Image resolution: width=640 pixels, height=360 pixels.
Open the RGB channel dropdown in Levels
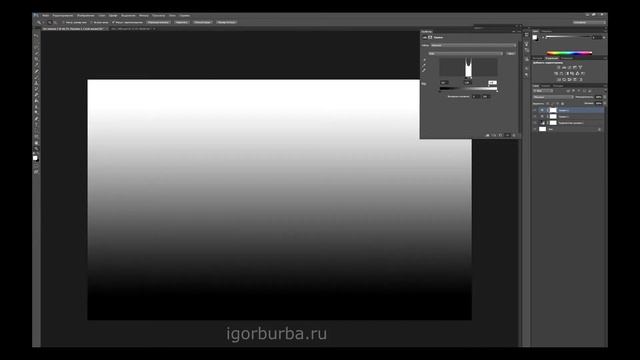coord(466,53)
